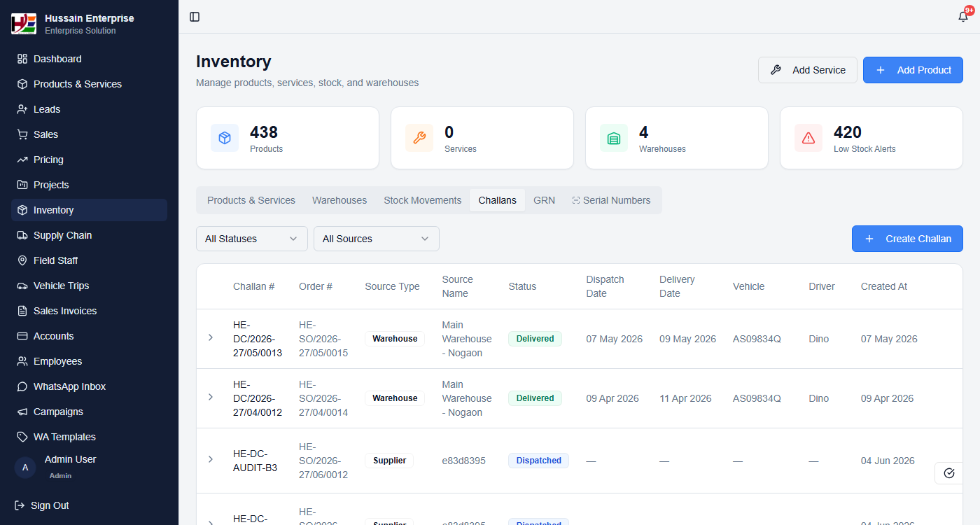Screen dimensions: 980x525
Task: Open the All Sources filter dropdown
Action: 377,239
